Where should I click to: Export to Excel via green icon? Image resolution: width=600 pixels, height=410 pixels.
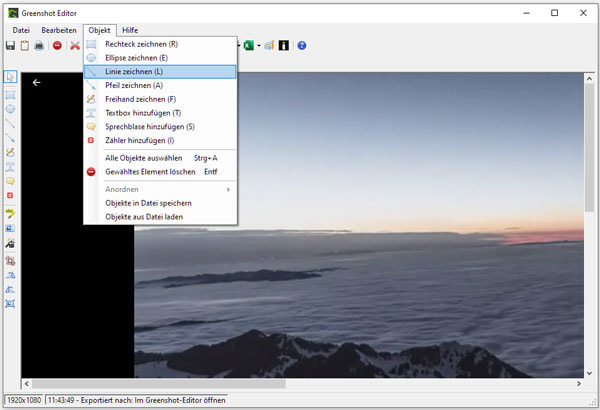(248, 46)
